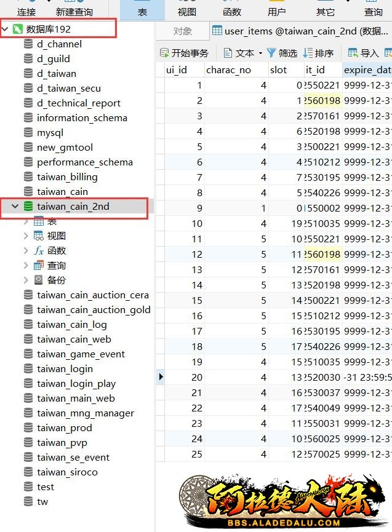Image resolution: width=392 pixels, height=532 pixels.
Task: Click the 视图 button in main toolbar
Action: (187, 12)
